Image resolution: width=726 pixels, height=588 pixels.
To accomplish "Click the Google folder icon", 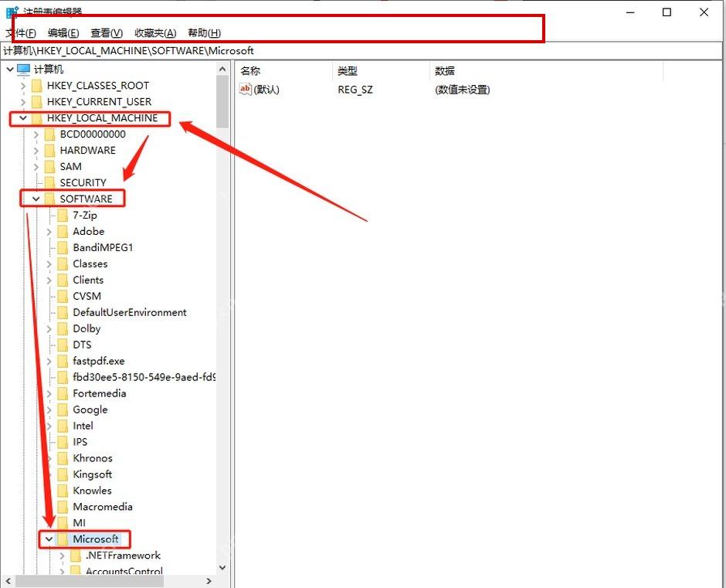I will [63, 410].
